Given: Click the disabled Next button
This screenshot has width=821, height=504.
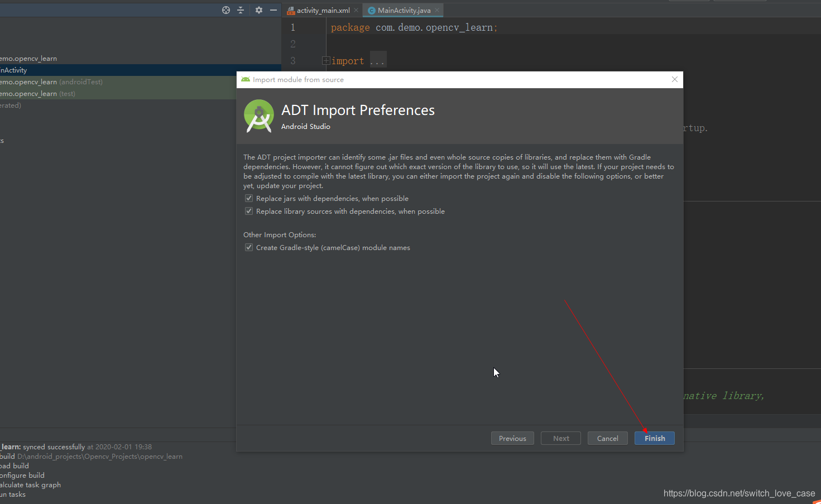Looking at the screenshot, I should (561, 438).
